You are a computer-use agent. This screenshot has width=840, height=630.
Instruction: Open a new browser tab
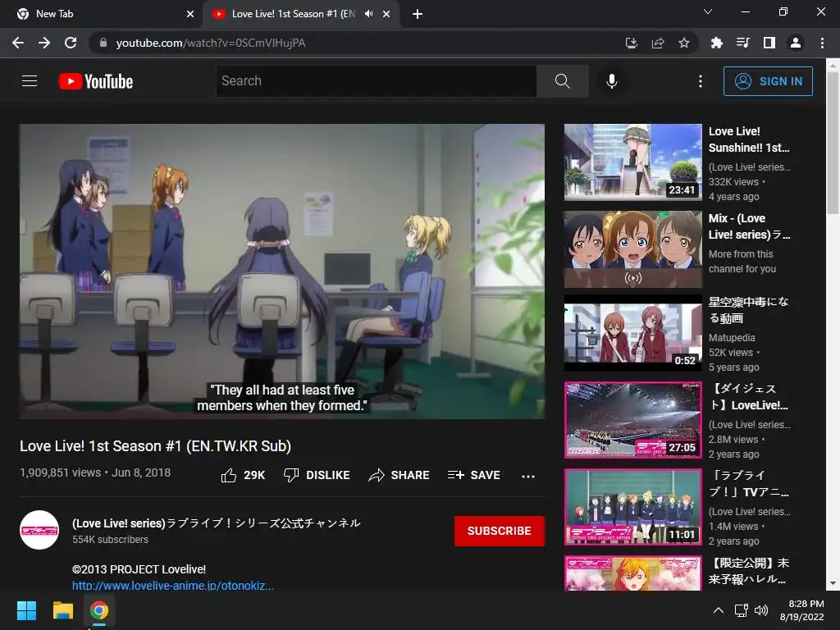tap(418, 14)
